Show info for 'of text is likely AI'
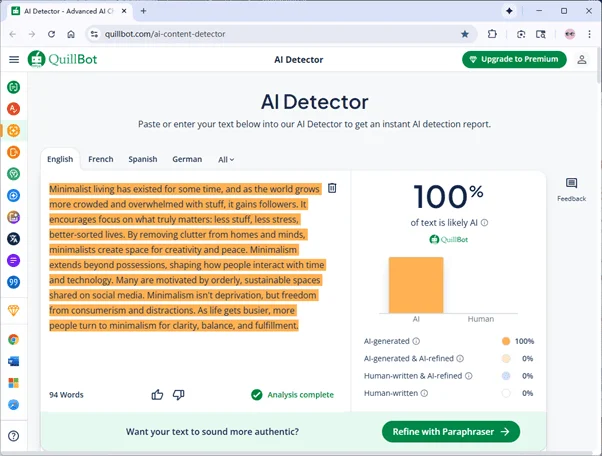The width and height of the screenshot is (602, 456). click(x=485, y=223)
